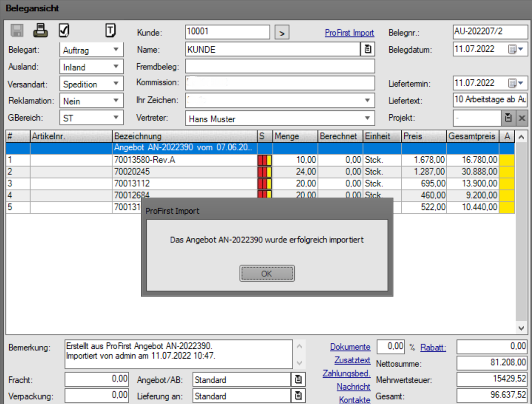Click the ProFirst Import link
Screen dimensions: 532x404
(x=349, y=33)
